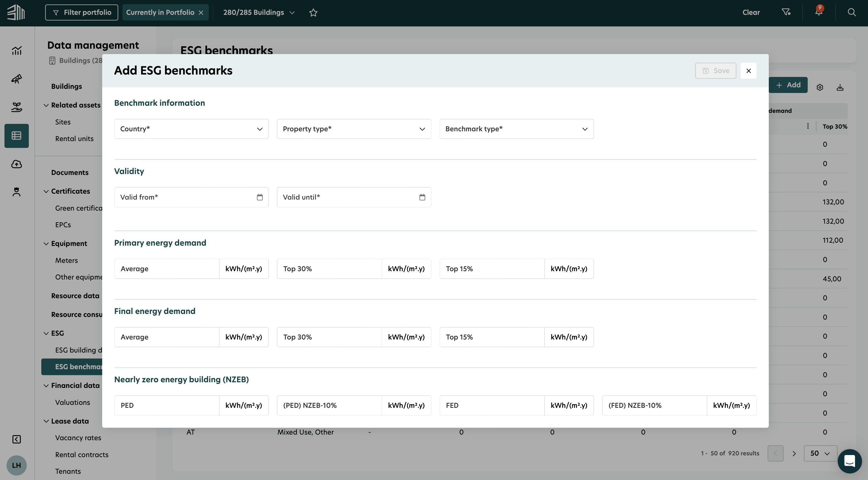Screen dimensions: 868x480
Task: Open Vacancy rates in sidebar
Action: (78, 438)
